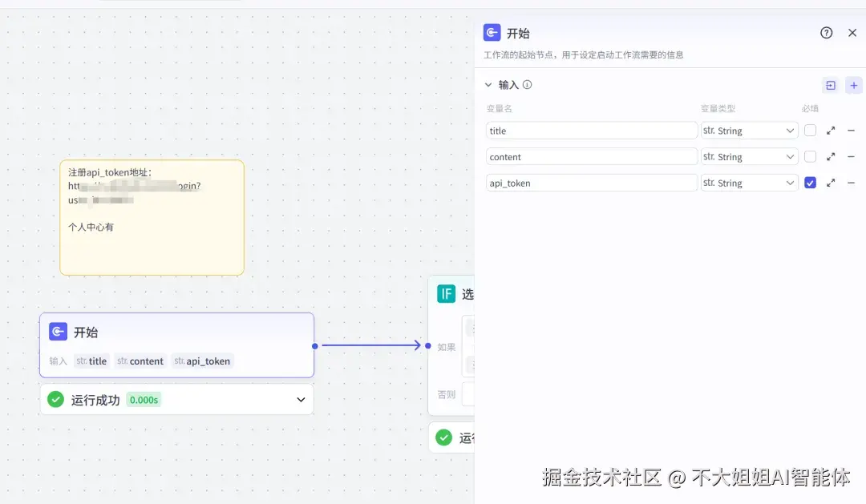Screen dimensions: 866x504
Task: Uncheck the 必填 checkbox for api_token
Action: pyautogui.click(x=810, y=183)
